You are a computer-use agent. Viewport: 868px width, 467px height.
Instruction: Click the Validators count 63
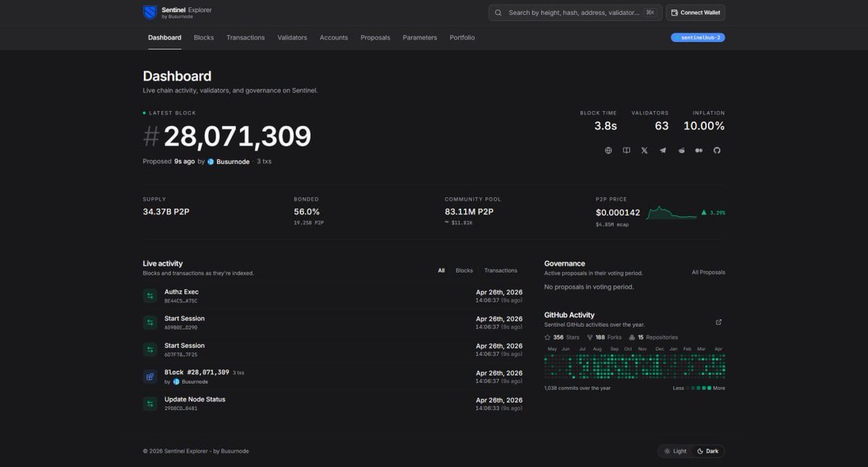[662, 126]
